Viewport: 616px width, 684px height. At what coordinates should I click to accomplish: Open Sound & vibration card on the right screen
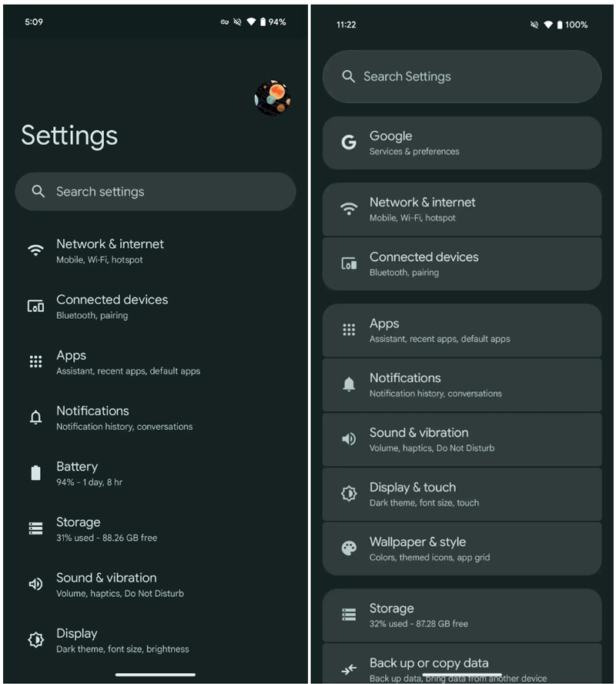[462, 440]
